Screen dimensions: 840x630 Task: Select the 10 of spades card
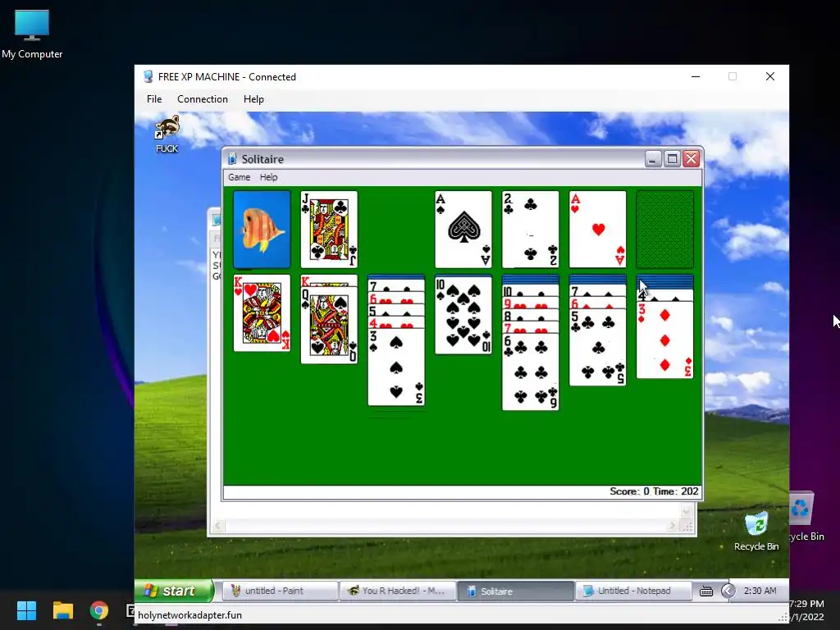tap(463, 315)
